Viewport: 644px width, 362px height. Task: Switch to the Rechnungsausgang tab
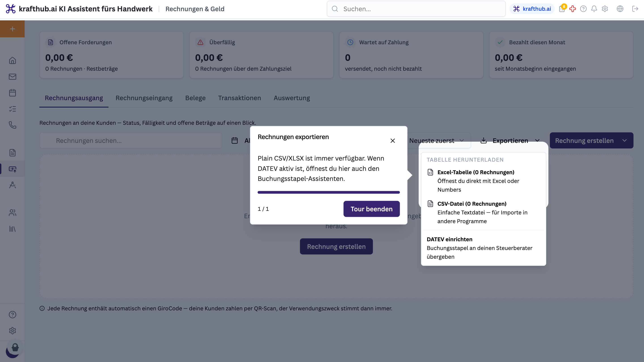click(74, 98)
